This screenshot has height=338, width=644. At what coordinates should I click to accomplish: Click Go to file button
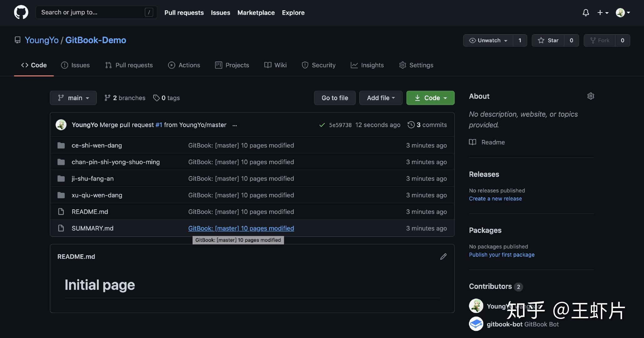click(335, 98)
